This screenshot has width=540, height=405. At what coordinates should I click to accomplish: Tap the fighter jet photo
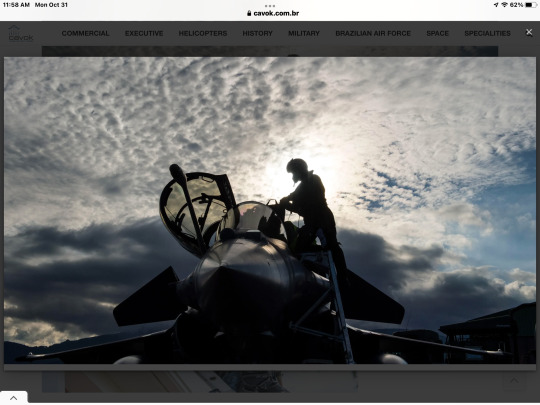(270, 210)
